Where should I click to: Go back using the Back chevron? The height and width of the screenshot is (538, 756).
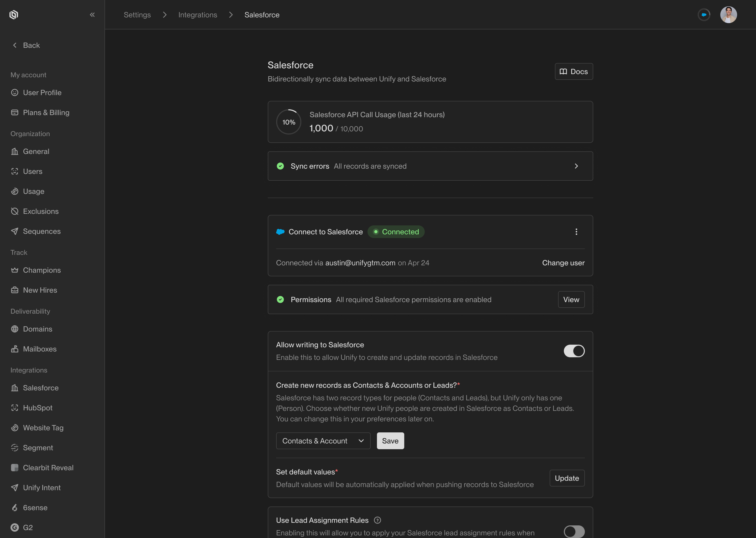pyautogui.click(x=15, y=45)
